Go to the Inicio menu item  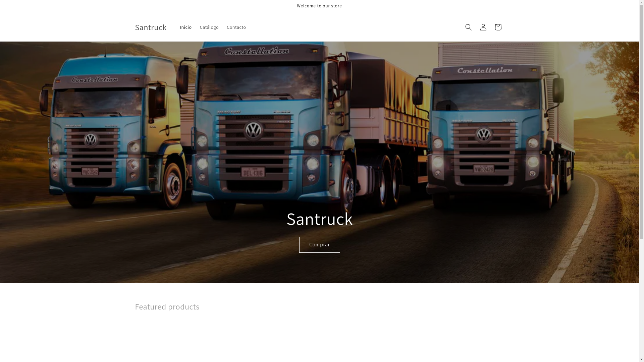[185, 27]
